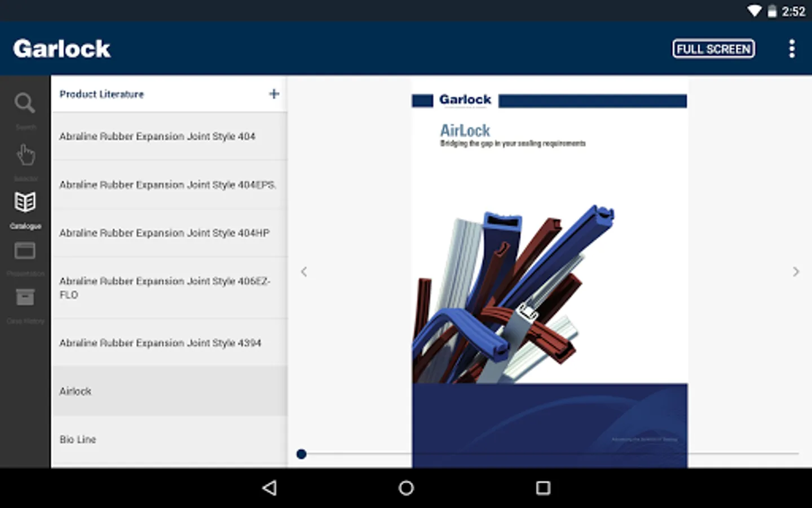Click the page progress slider handle
The height and width of the screenshot is (508, 812).
(301, 454)
